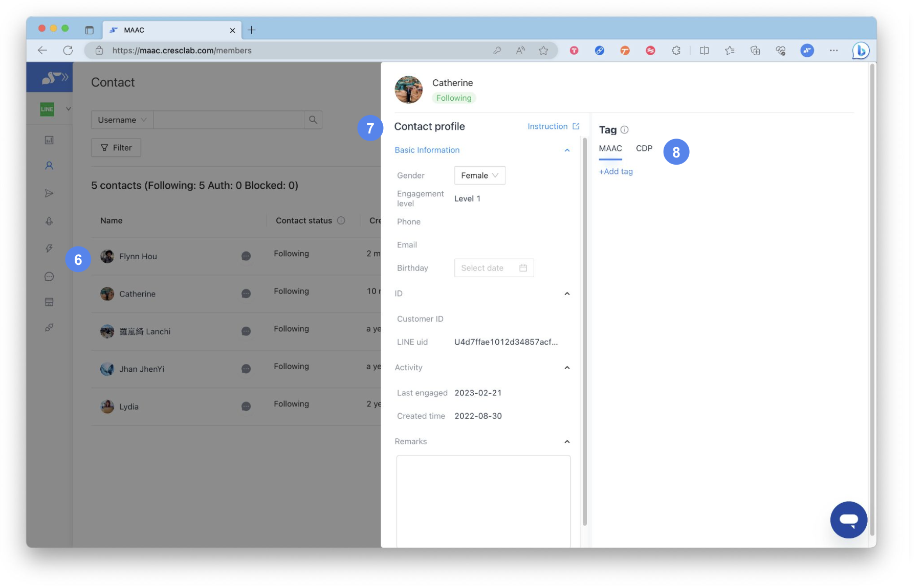Click the Birthday date picker field

[494, 268]
